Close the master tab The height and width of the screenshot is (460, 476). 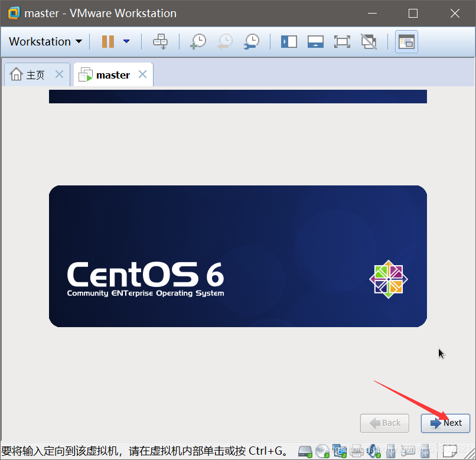(143, 74)
